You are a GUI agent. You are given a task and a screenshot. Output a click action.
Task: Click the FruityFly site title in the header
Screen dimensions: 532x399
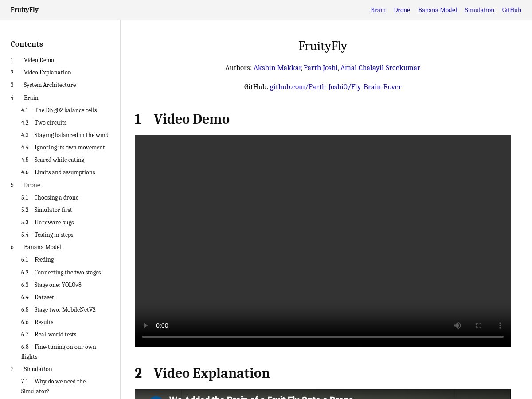tap(24, 10)
